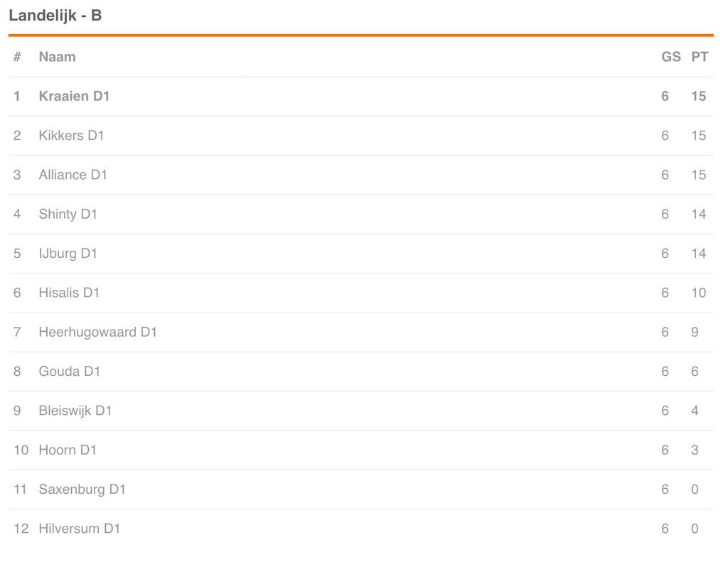Click the Naam column header
The width and height of the screenshot is (728, 567).
57,57
